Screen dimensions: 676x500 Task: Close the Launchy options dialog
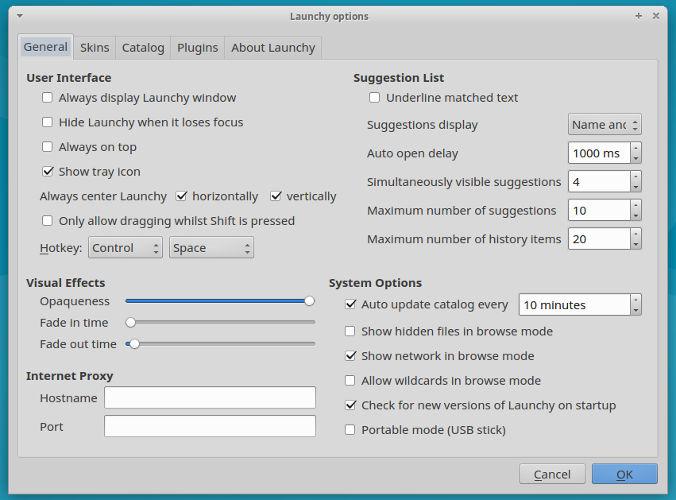tap(656, 16)
